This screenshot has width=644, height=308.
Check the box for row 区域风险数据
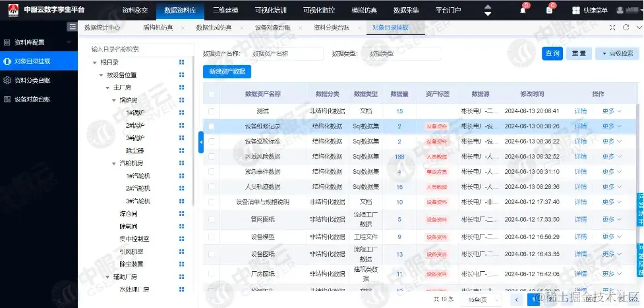[x=211, y=157]
